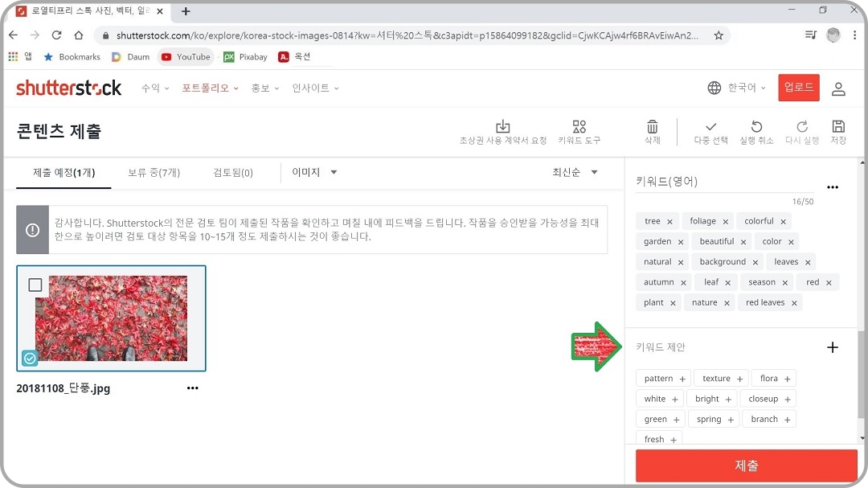Open the Chrome profile avatar
The width and height of the screenshot is (868, 488).
[x=833, y=35]
